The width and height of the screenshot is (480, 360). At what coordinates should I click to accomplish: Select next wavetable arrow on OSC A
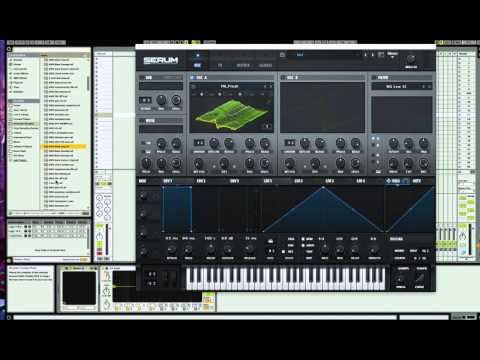coord(271,86)
